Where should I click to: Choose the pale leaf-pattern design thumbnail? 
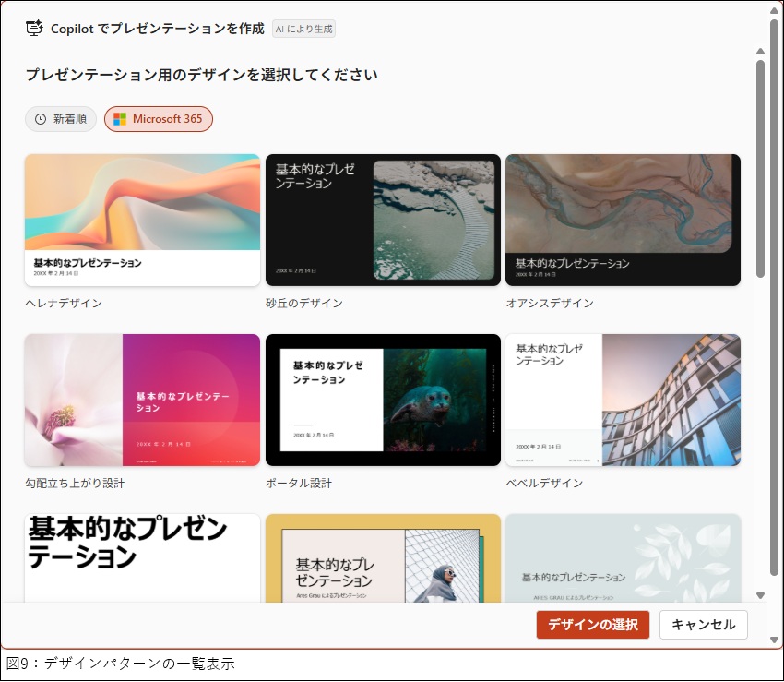coord(623,557)
